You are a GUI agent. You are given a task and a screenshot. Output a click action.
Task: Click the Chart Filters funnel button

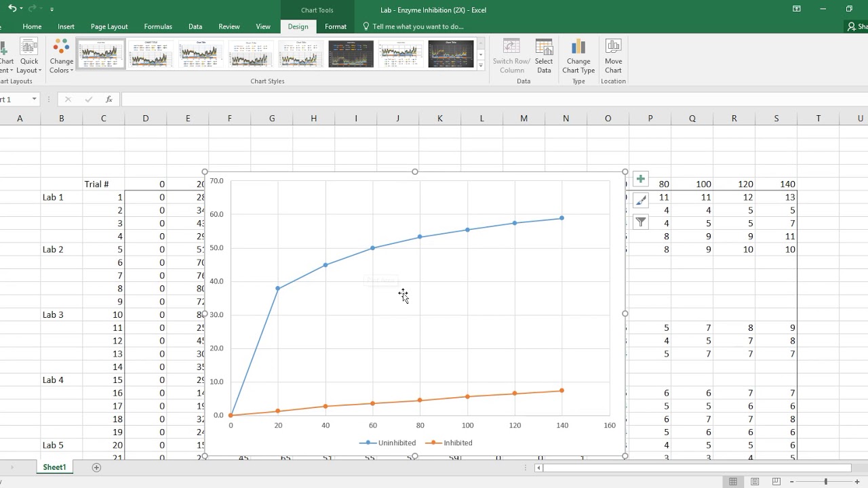point(640,222)
